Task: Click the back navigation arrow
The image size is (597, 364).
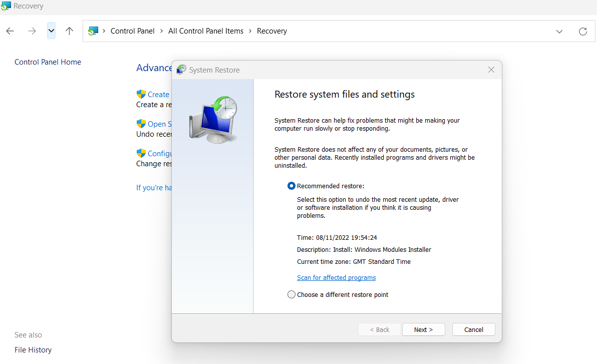Action: [x=10, y=31]
